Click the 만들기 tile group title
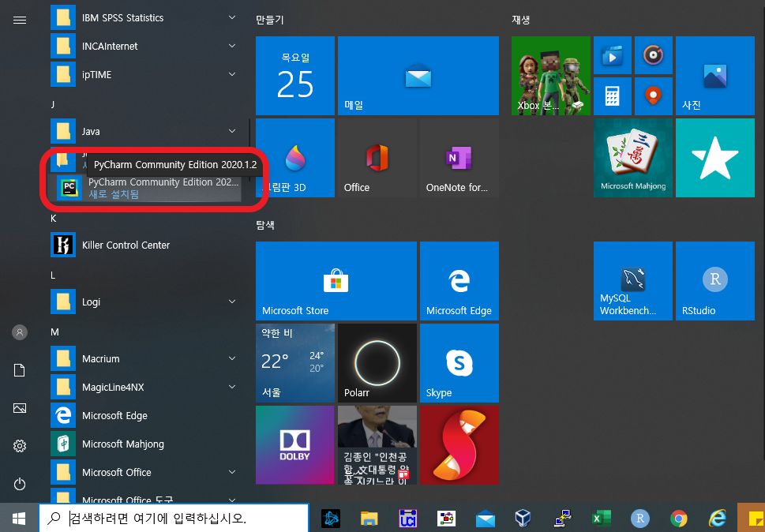 tap(270, 20)
